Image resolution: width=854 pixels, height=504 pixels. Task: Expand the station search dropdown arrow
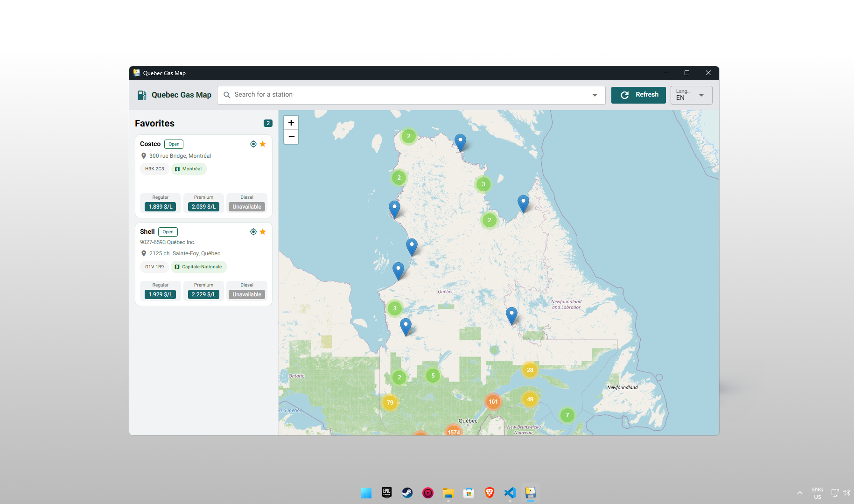tap(595, 95)
